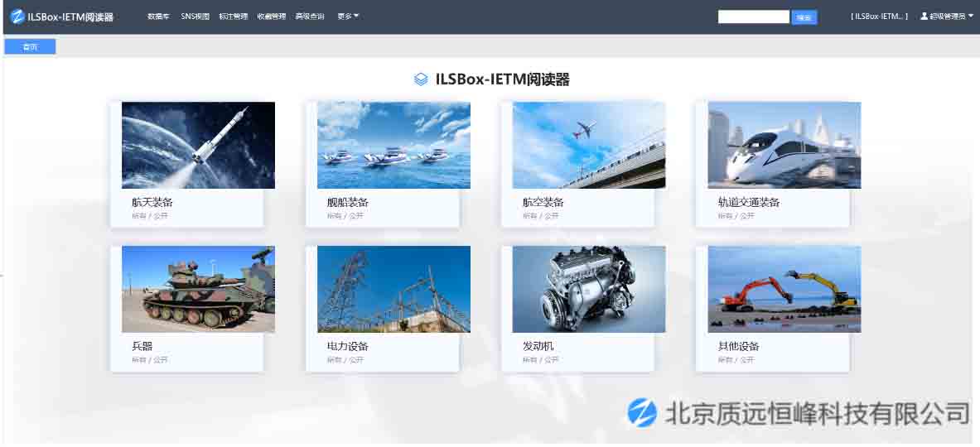Open the power tower image for 电力设备
The width and height of the screenshot is (980, 447).
(393, 289)
